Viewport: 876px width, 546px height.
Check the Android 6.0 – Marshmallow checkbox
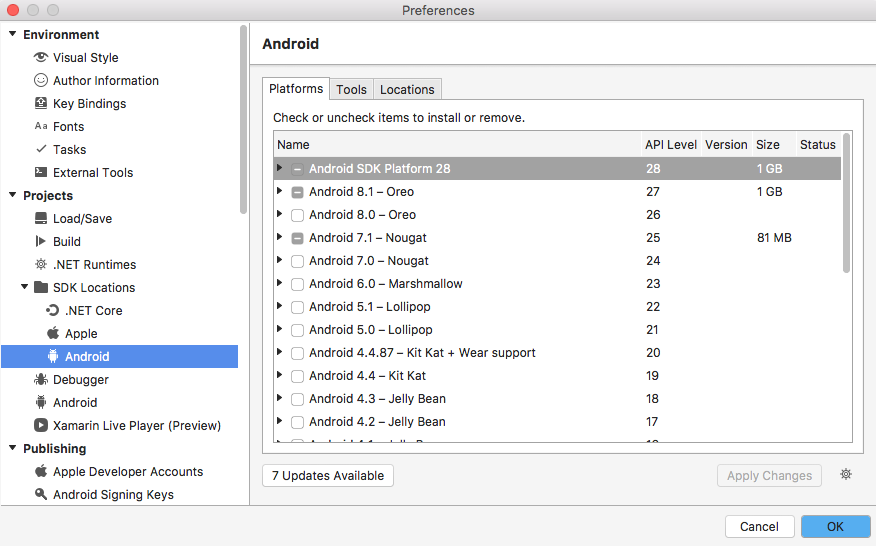[297, 284]
